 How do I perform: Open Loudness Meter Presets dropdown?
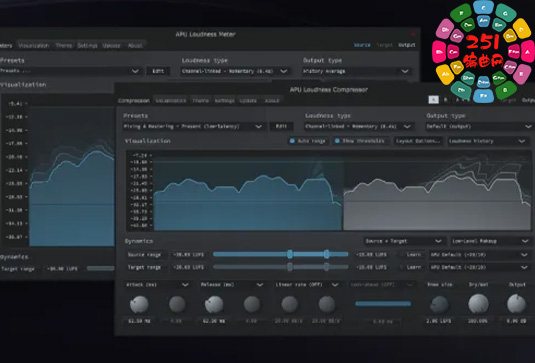click(71, 71)
